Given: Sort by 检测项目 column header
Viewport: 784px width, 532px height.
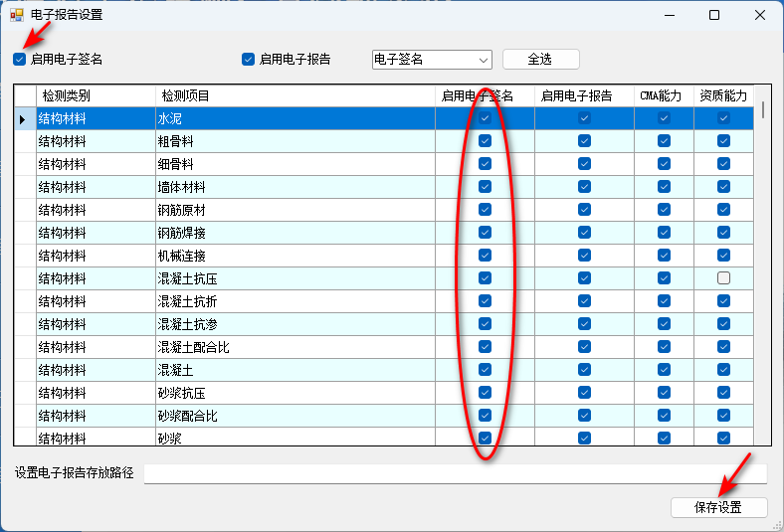Looking at the screenshot, I should pyautogui.click(x=294, y=95).
